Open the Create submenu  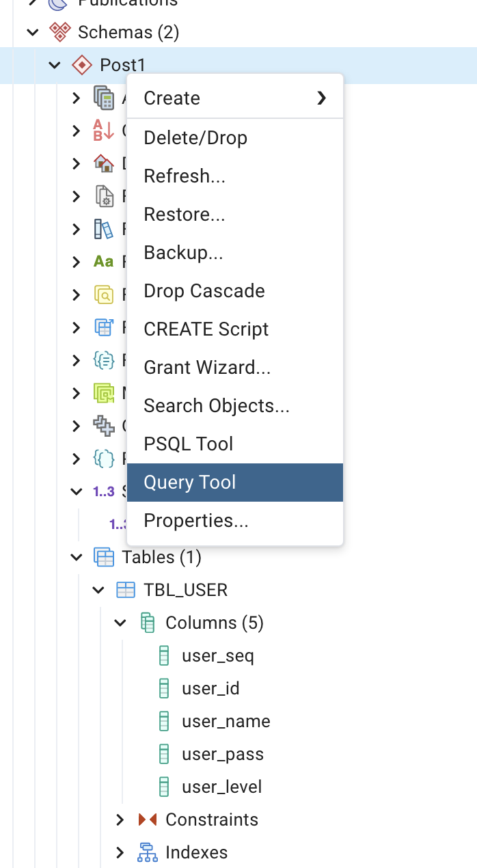coord(171,98)
